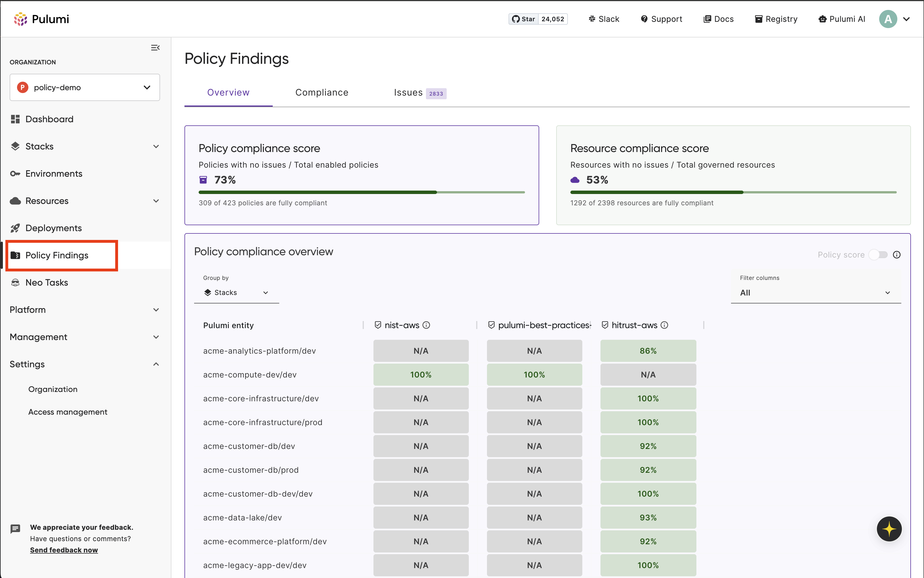Click the info icon next to nist-aws
This screenshot has height=578, width=924.
click(427, 325)
